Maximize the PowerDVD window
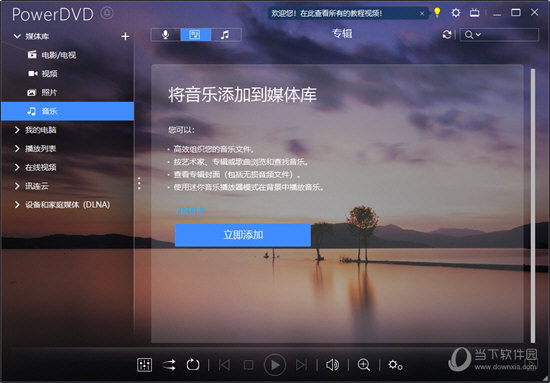The image size is (550, 383). pyautogui.click(x=516, y=13)
